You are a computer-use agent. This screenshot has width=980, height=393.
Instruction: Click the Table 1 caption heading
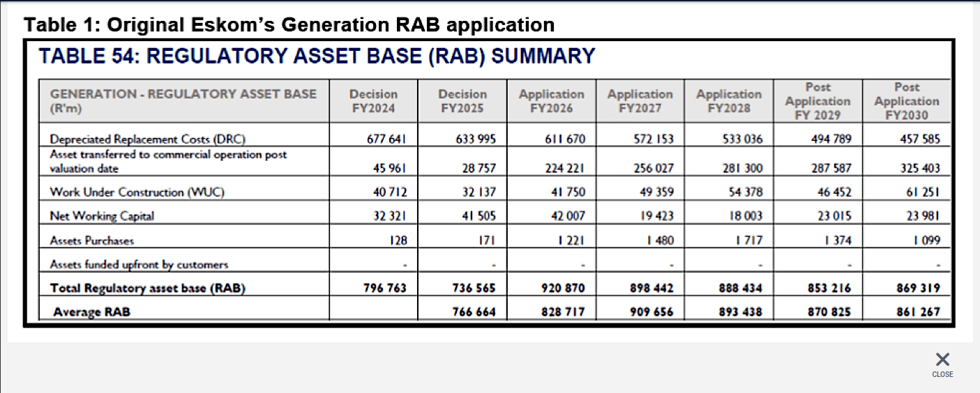pyautogui.click(x=289, y=25)
